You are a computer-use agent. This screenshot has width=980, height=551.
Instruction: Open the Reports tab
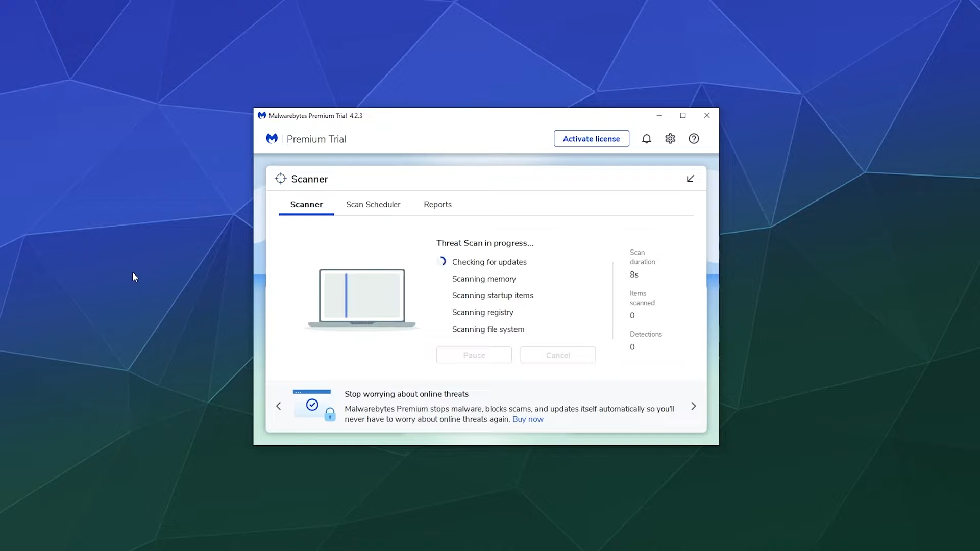(x=437, y=204)
